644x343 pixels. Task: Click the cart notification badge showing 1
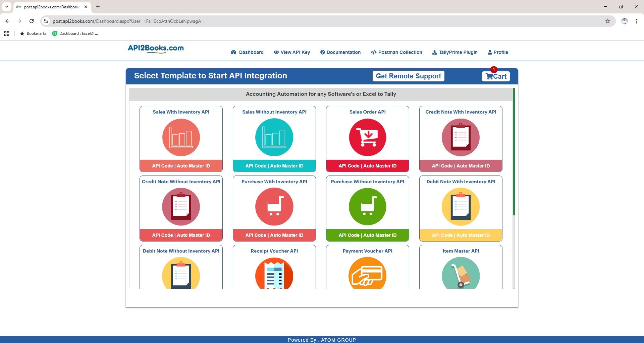494,69
